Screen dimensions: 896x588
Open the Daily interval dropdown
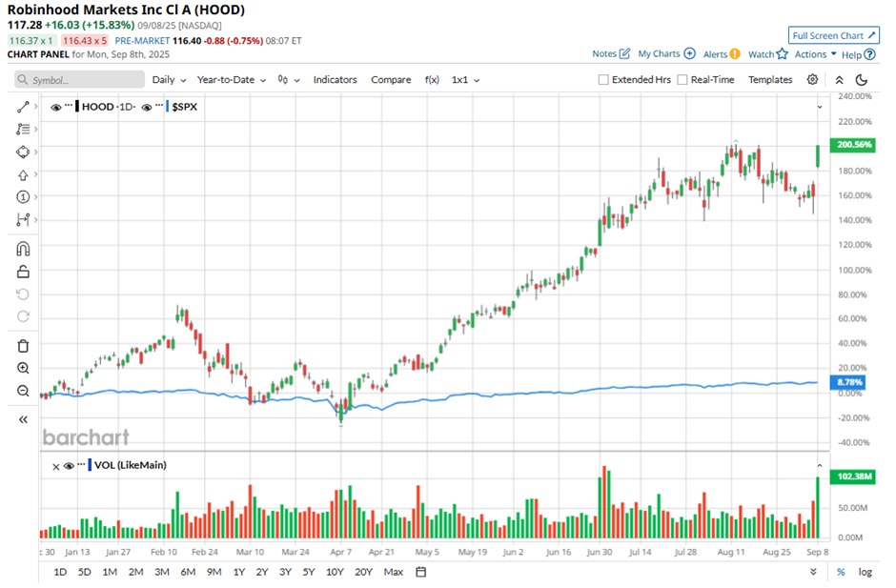click(x=169, y=80)
